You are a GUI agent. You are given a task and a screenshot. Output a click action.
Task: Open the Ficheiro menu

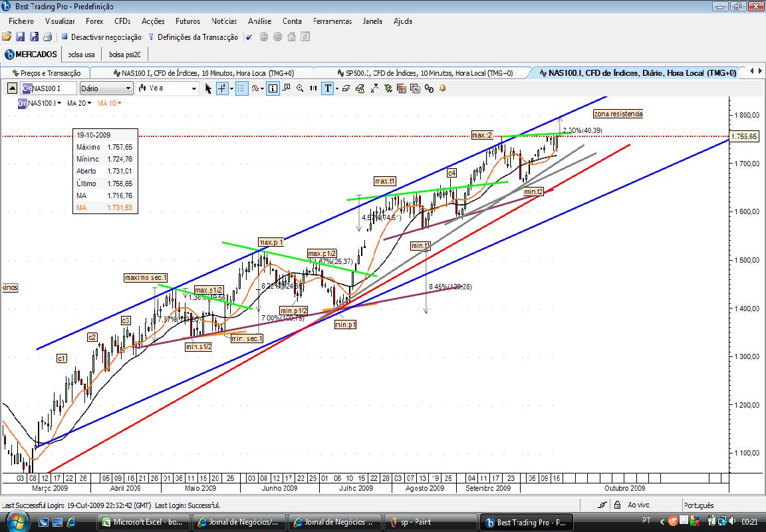tap(21, 21)
